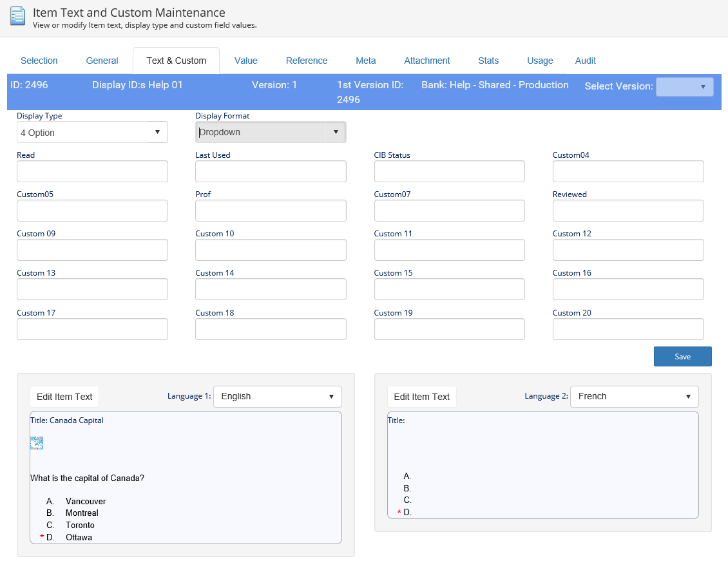Focus the CIB Status text field
This screenshot has height=568, width=728.
tap(449, 171)
